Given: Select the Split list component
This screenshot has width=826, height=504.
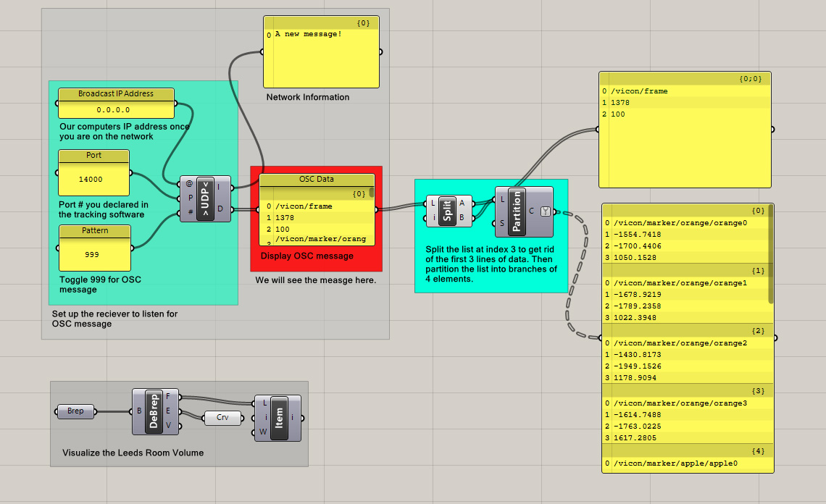Looking at the screenshot, I should 449,209.
